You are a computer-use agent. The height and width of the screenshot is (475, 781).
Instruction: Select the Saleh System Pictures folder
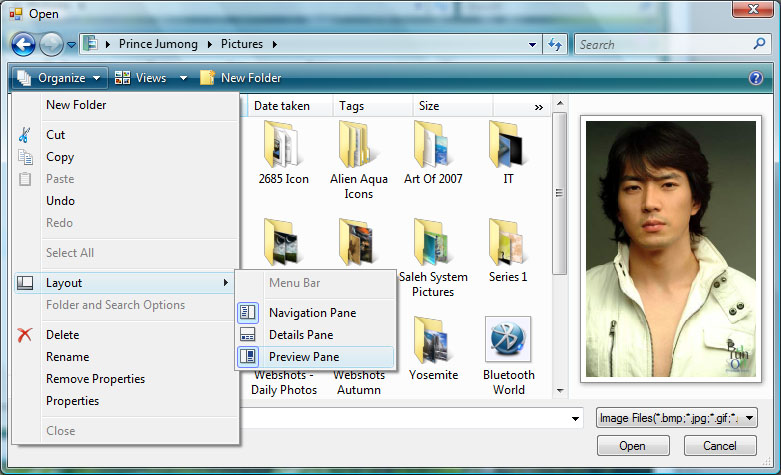(x=433, y=257)
